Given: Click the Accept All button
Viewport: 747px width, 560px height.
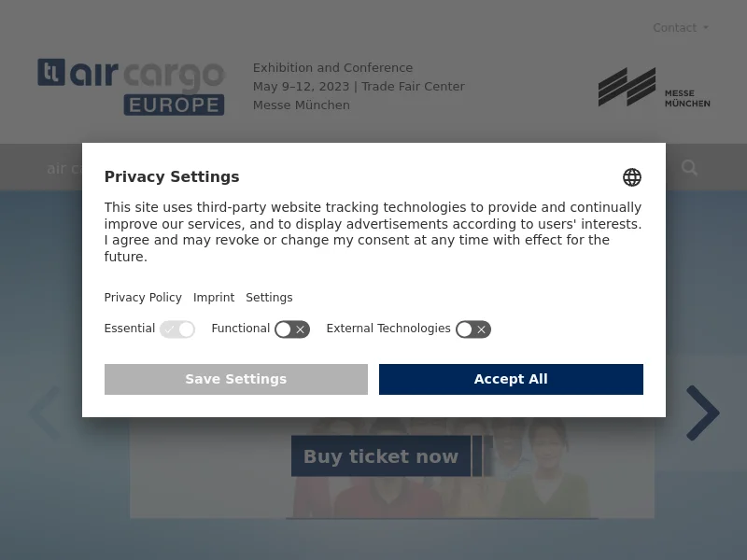Looking at the screenshot, I should point(511,379).
